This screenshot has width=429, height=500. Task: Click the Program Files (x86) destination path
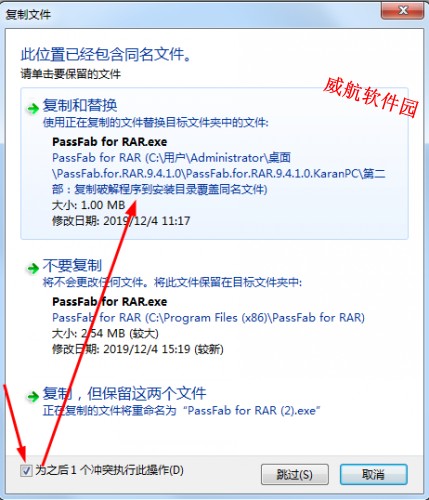tap(208, 317)
